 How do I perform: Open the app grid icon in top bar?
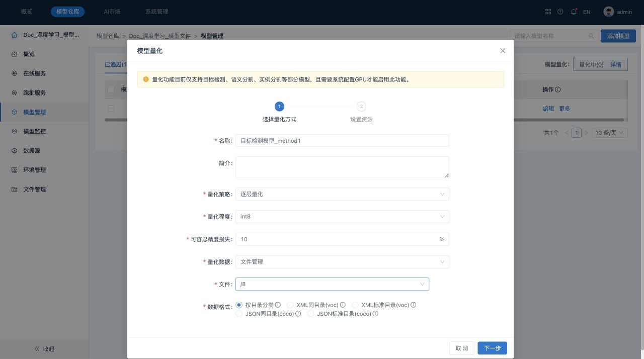[548, 12]
